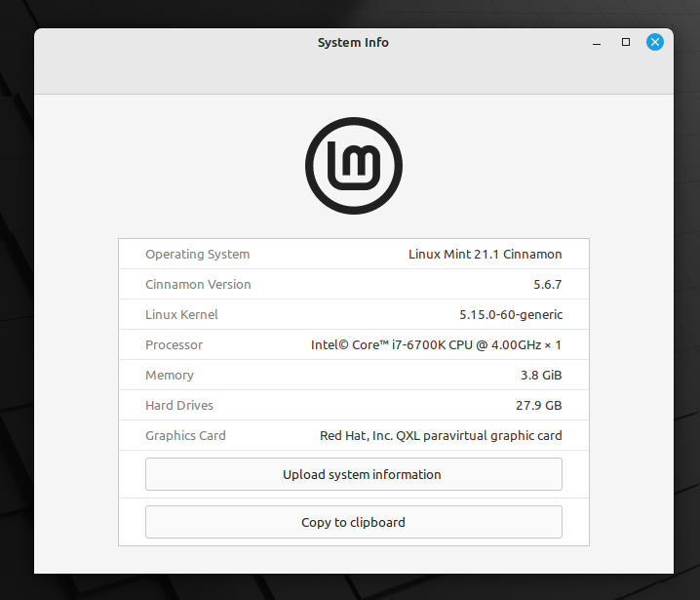
Task: Click the Linux Kernel label
Action: coord(181,314)
